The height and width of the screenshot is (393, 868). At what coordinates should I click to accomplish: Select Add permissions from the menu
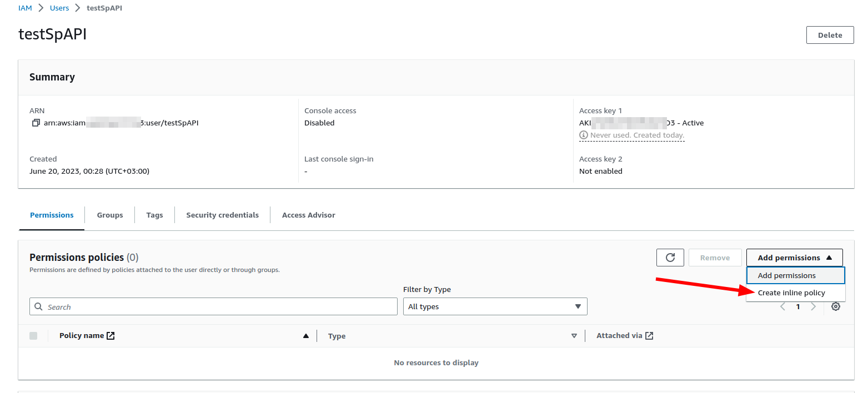pos(795,275)
